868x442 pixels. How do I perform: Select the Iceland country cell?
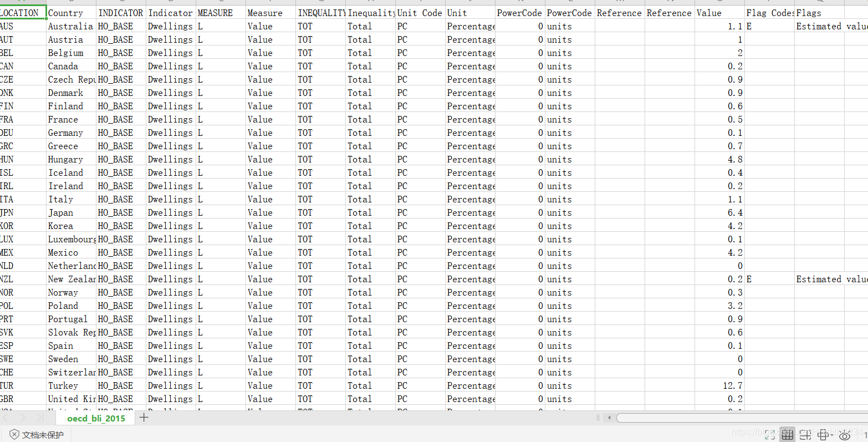[71, 172]
